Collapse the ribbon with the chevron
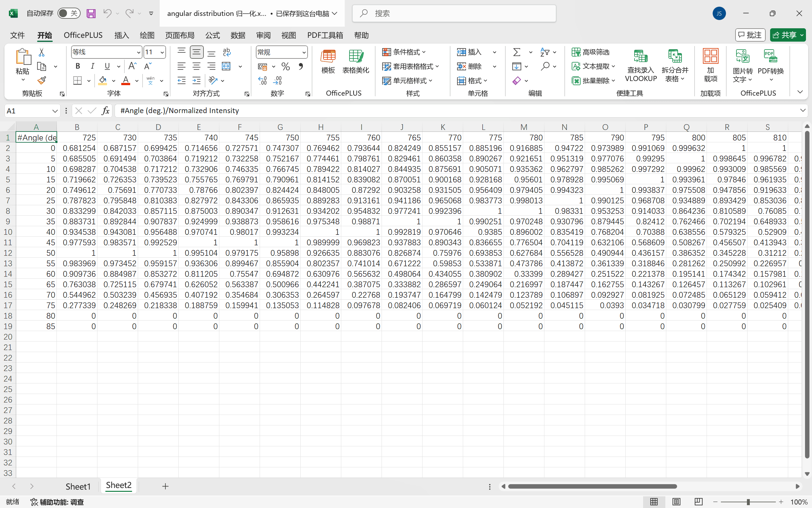 click(800, 92)
